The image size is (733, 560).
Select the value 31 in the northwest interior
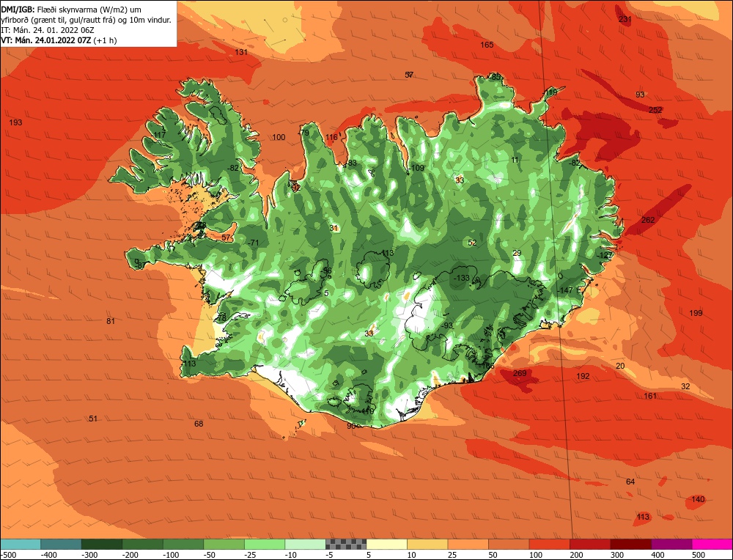[334, 228]
